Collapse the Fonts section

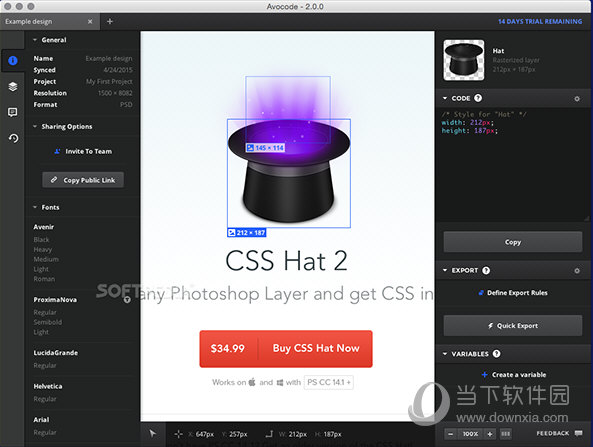point(35,207)
